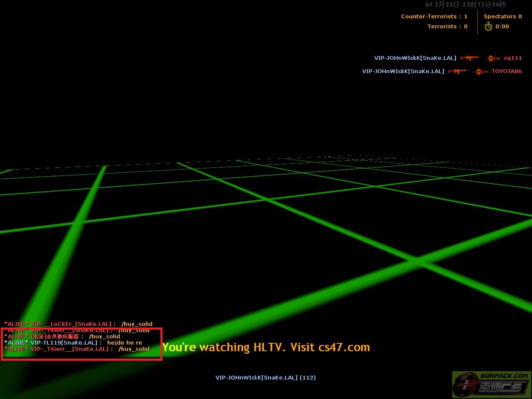Click the headshot icon next to zq111

492,58
